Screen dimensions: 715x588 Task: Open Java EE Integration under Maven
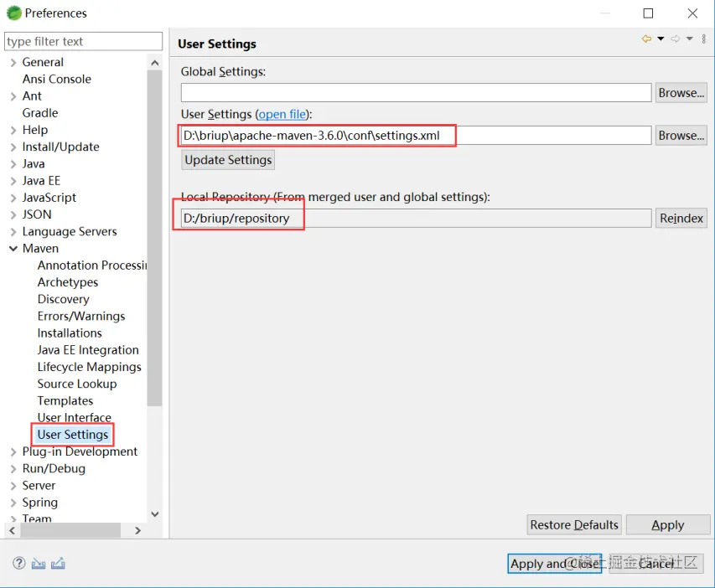point(88,349)
